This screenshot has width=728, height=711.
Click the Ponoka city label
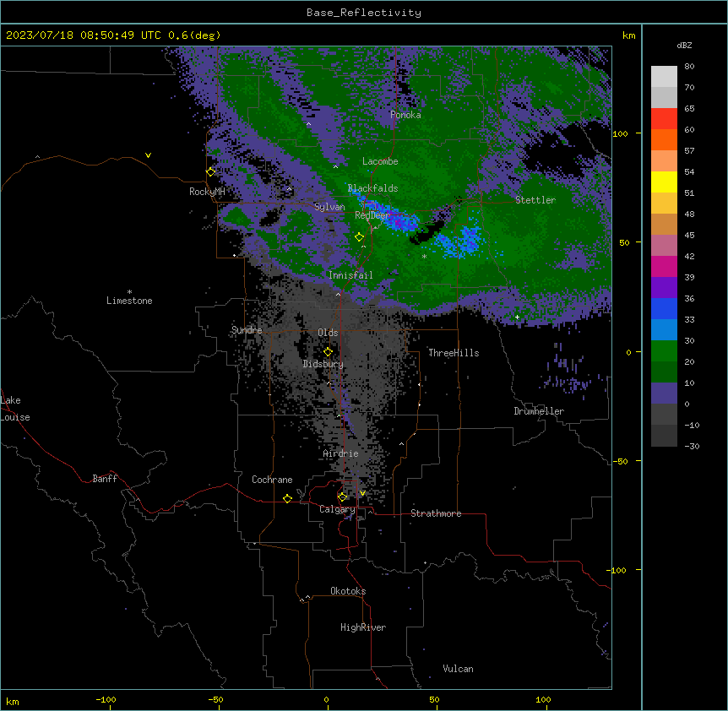click(x=405, y=115)
